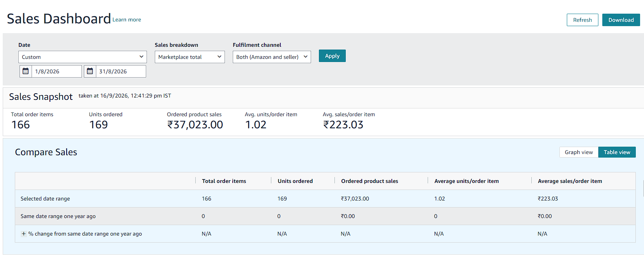The width and height of the screenshot is (644, 259).
Task: Switch to Graph view
Action: click(x=579, y=152)
